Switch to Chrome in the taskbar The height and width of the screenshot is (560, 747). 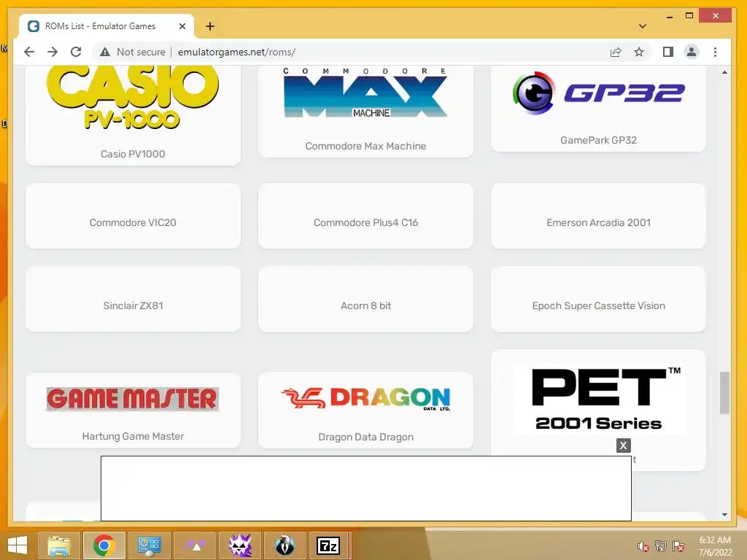point(104,545)
